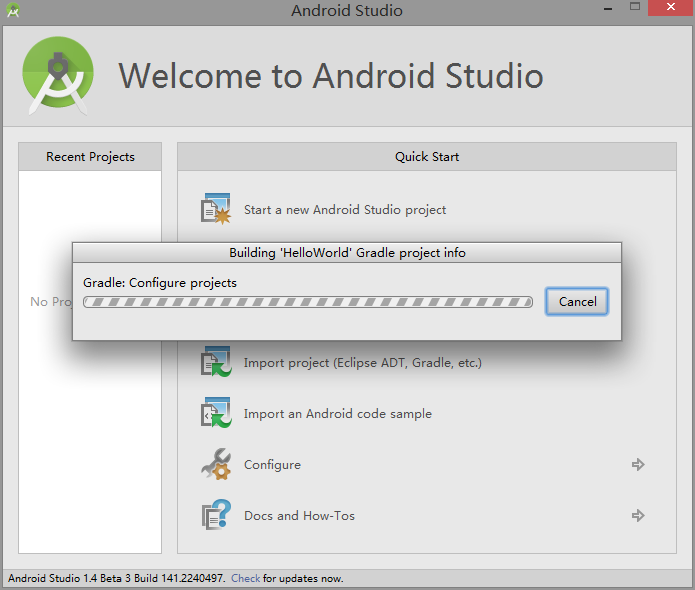
Task: Minimize the Android Studio window
Action: [608, 8]
